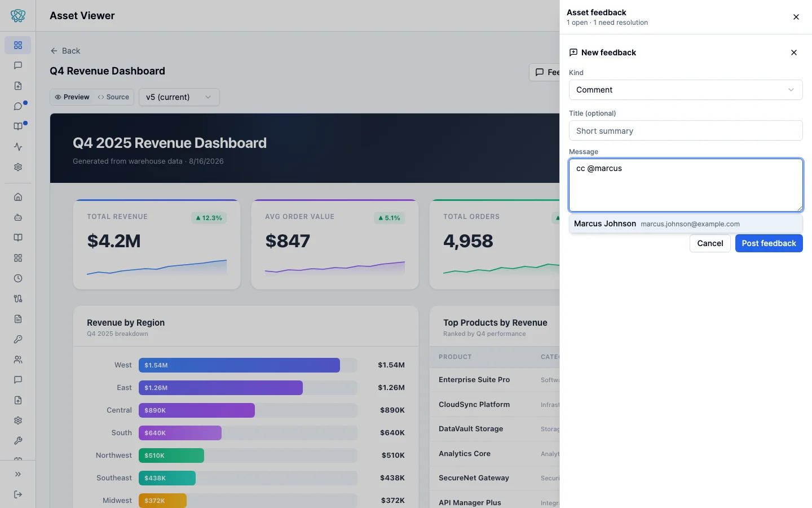This screenshot has width=812, height=508.
Task: Click the Back link
Action: point(65,51)
